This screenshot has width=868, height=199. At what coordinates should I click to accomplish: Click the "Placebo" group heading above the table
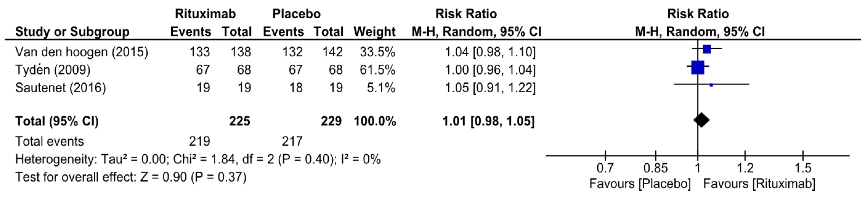(296, 14)
